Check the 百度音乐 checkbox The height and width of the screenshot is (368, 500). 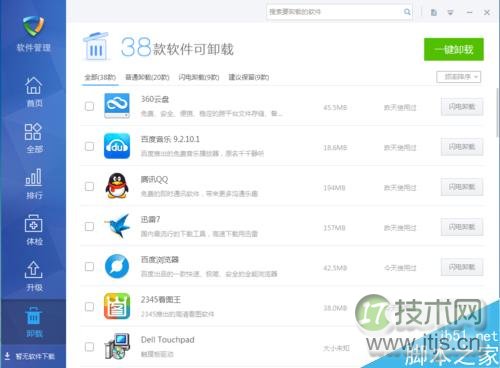(x=89, y=146)
